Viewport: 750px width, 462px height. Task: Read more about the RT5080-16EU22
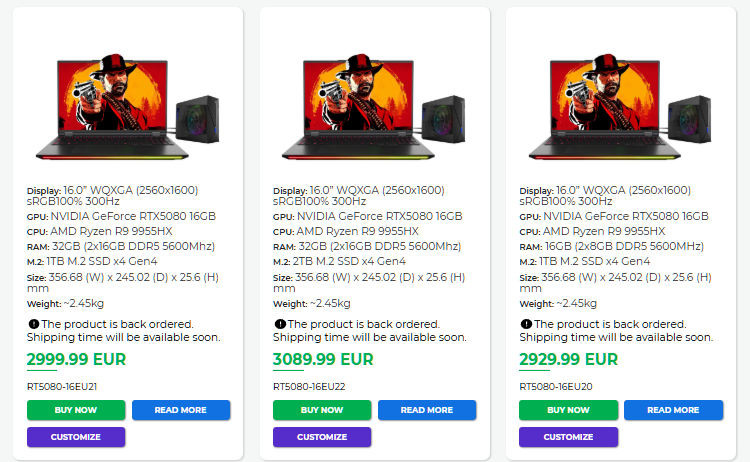(x=427, y=410)
